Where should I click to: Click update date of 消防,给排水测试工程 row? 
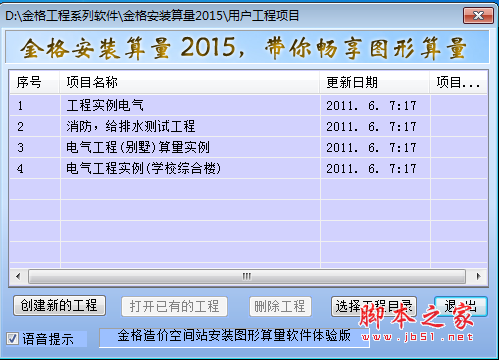point(375,127)
